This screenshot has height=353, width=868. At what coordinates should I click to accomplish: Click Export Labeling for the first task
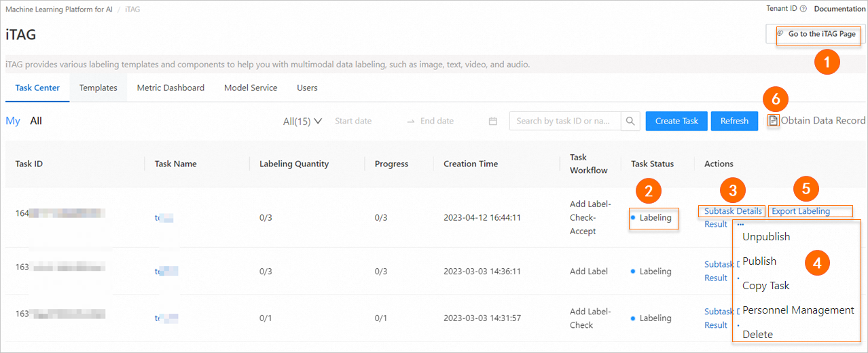coord(801,211)
